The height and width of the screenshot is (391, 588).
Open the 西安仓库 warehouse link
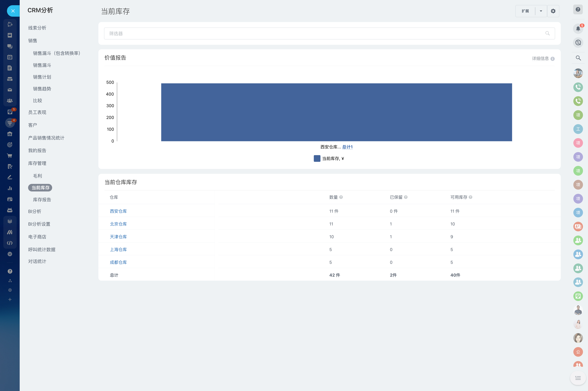pos(118,211)
